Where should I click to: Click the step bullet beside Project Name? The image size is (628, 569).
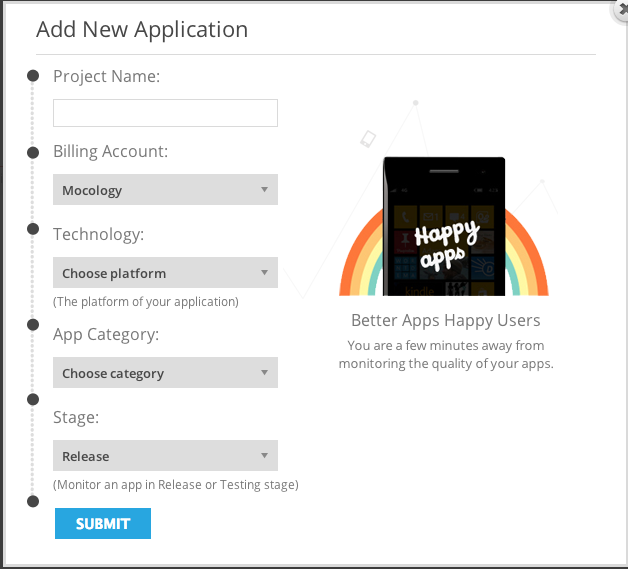[33, 76]
